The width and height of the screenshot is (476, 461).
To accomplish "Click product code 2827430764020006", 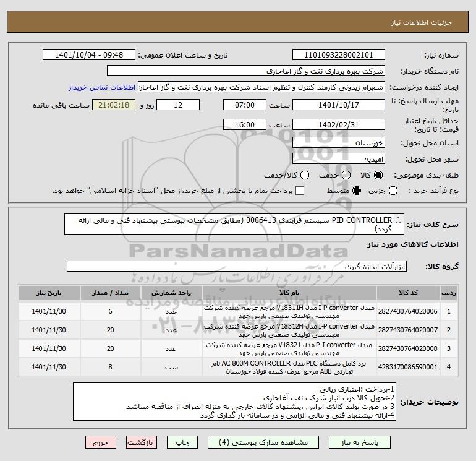I will (408, 311).
